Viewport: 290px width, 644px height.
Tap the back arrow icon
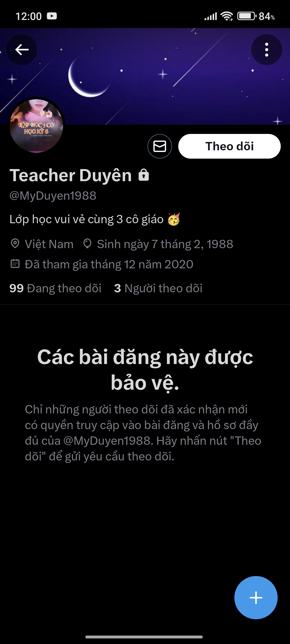pyautogui.click(x=22, y=49)
